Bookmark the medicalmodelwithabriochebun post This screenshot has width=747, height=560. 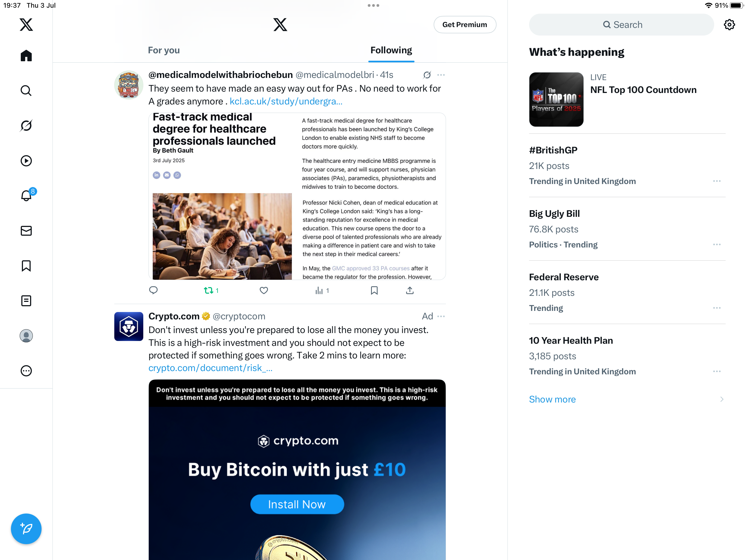[374, 290]
